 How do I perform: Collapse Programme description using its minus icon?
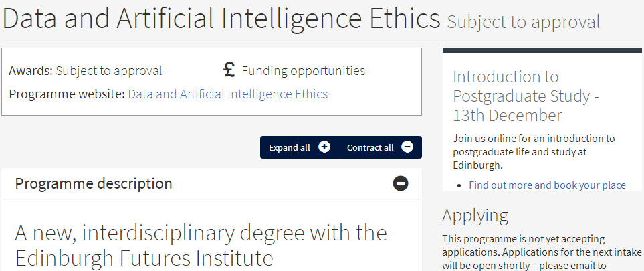tap(401, 183)
